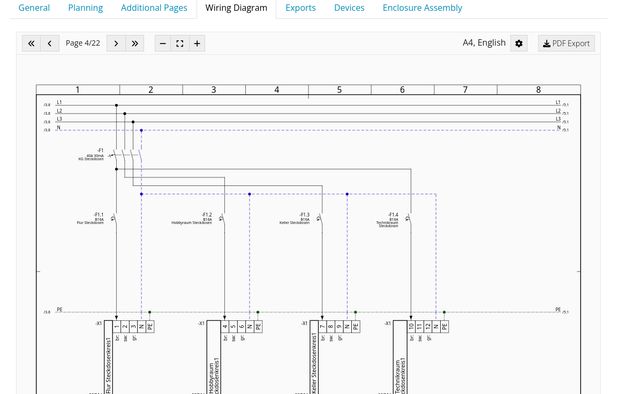This screenshot has width=618, height=394.
Task: Click column header 8 of diagram grid
Action: coord(538,89)
